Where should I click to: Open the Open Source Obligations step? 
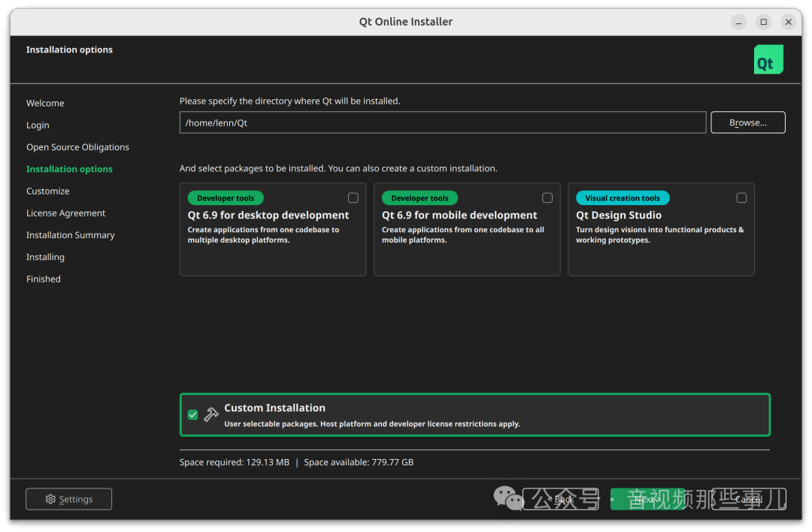tap(77, 147)
